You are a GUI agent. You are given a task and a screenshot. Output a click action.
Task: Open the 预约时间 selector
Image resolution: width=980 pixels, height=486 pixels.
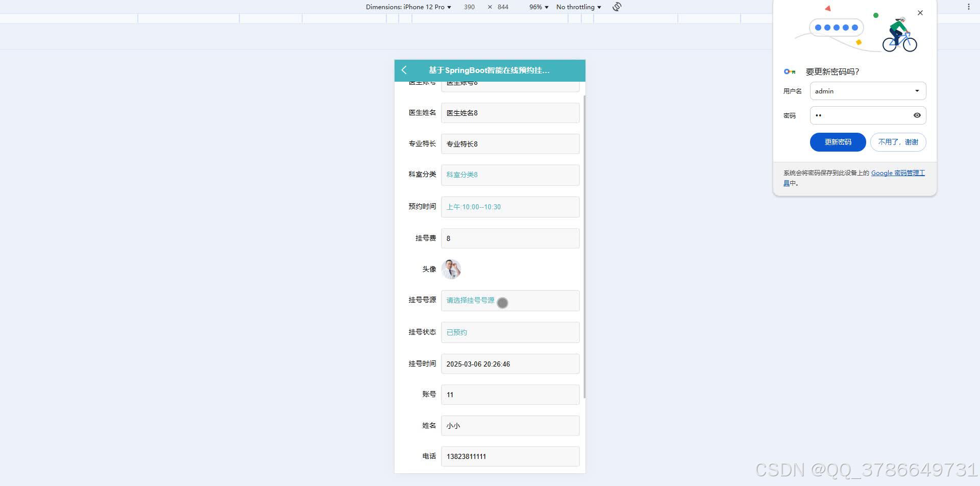pyautogui.click(x=510, y=207)
